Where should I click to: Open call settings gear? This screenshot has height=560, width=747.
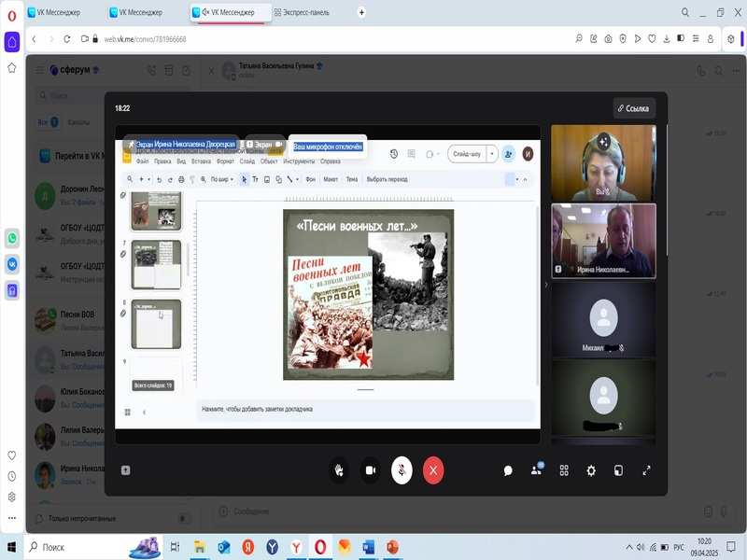pos(591,471)
